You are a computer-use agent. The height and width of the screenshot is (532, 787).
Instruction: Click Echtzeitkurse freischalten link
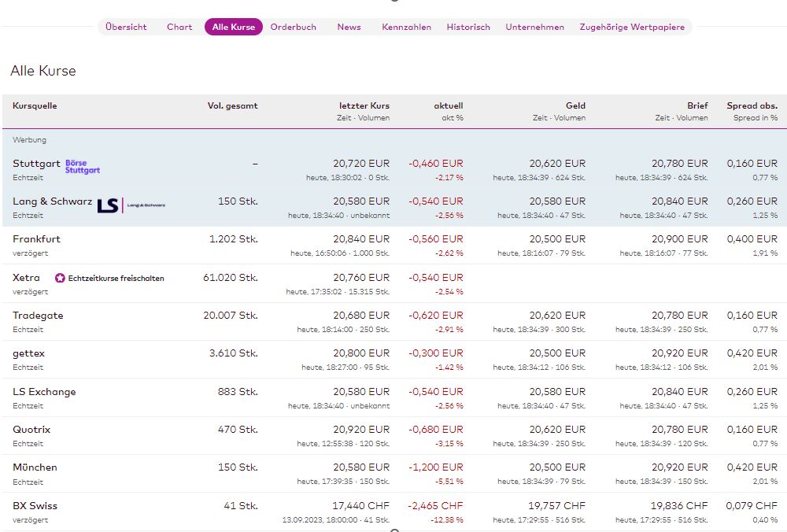pyautogui.click(x=116, y=278)
